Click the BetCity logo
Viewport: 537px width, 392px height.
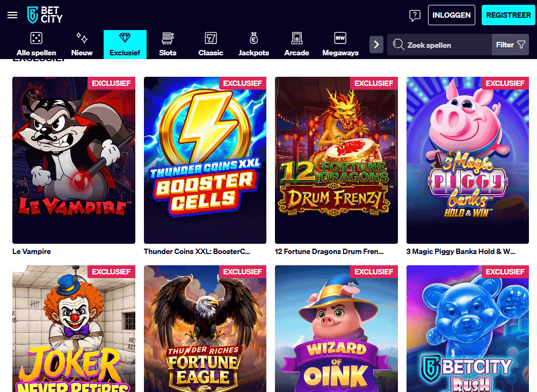(x=45, y=15)
